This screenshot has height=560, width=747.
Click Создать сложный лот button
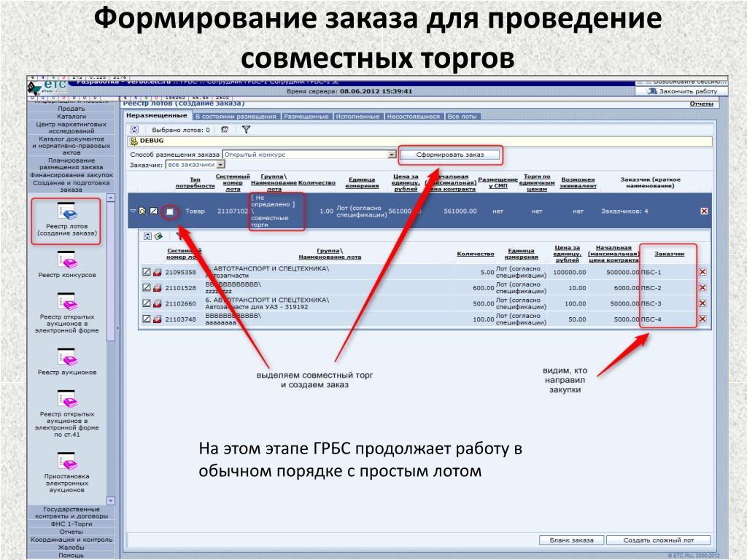coord(659,540)
